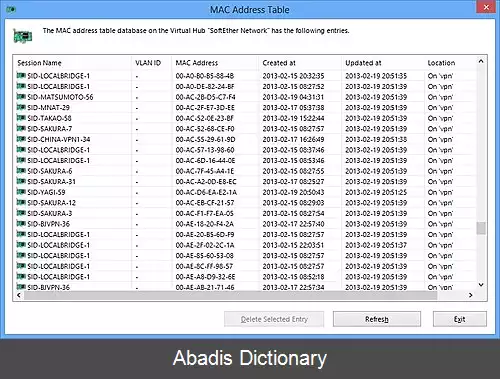This screenshot has width=500, height=379.
Task: Click the SID-SAKURA-6 row icon
Action: 21,171
